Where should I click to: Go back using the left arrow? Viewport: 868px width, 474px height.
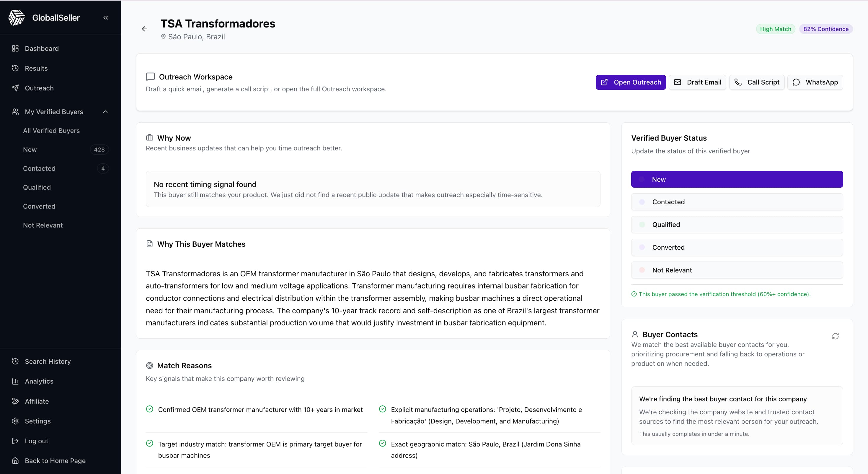coord(145,29)
